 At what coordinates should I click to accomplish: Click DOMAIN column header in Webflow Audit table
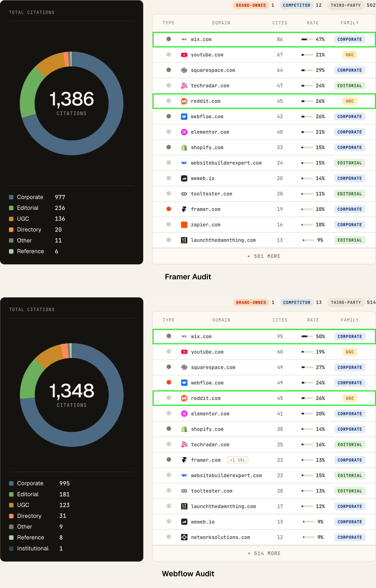(221, 320)
